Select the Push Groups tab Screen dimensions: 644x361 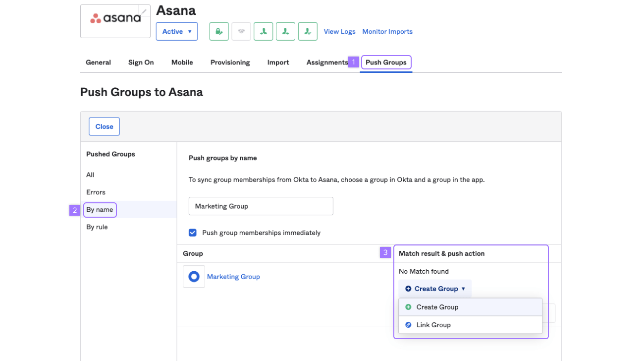pyautogui.click(x=386, y=62)
